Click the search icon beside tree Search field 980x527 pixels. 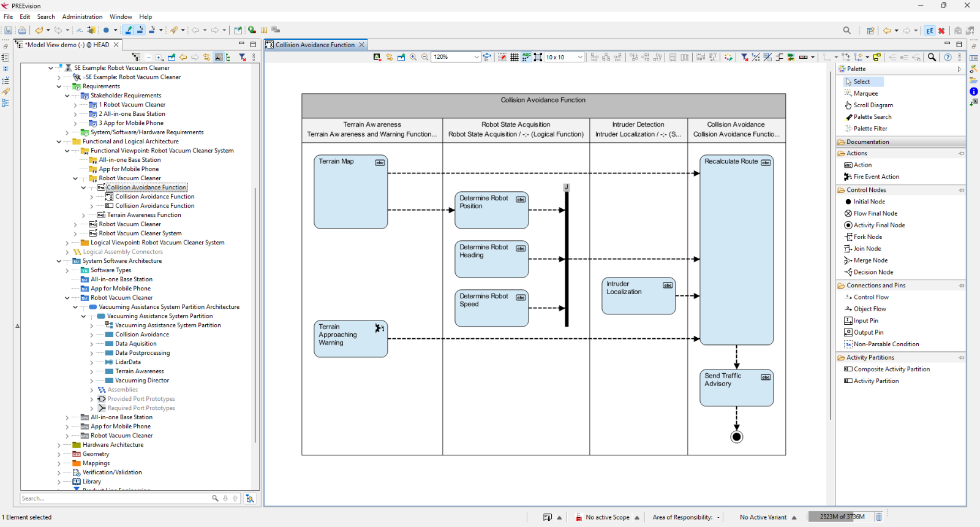215,498
